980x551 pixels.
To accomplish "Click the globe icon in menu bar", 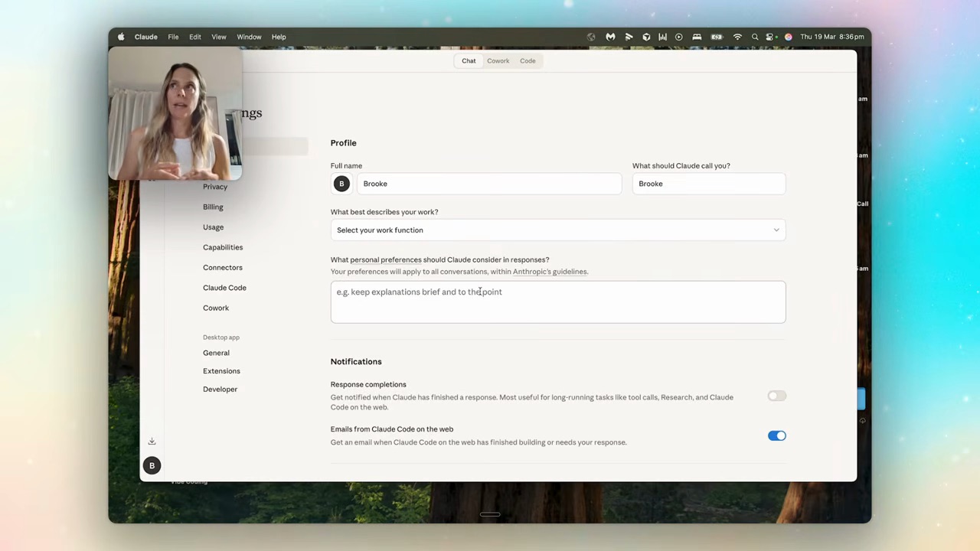I will pyautogui.click(x=591, y=37).
